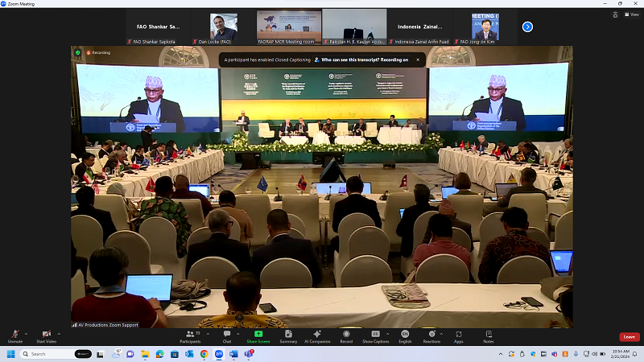Show next participants with blue arrow
The height and width of the screenshot is (362, 644).
(x=527, y=27)
